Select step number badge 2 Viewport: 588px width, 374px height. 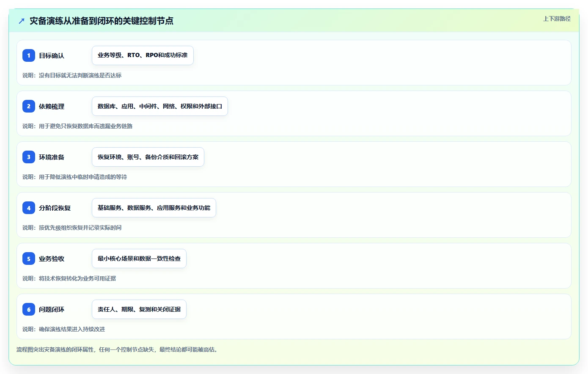click(x=29, y=106)
